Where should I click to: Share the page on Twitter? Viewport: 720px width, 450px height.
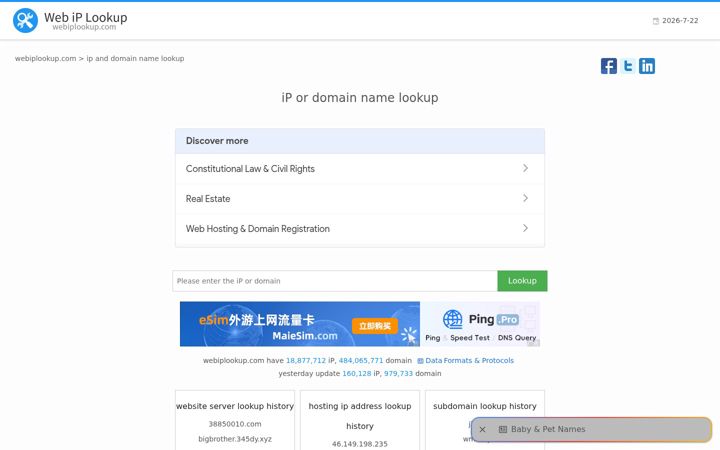(628, 66)
